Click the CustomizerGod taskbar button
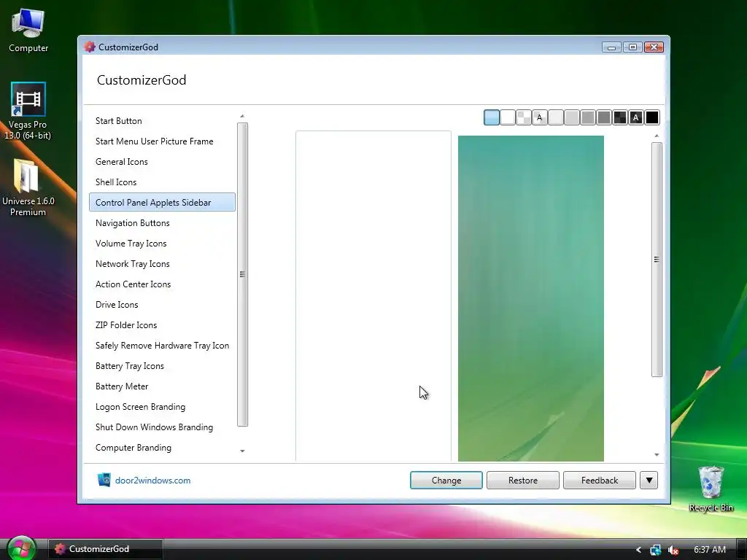 pyautogui.click(x=105, y=549)
